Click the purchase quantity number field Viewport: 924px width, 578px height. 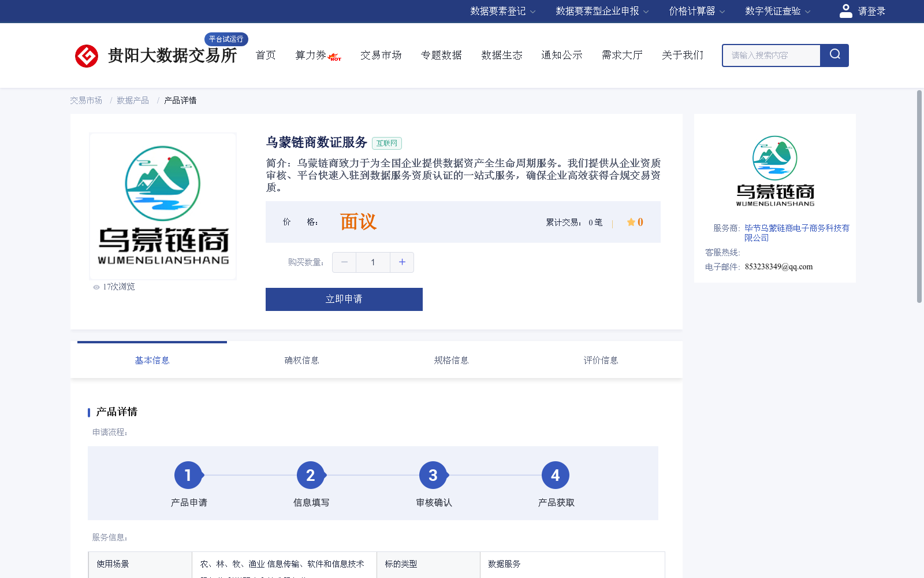point(373,262)
